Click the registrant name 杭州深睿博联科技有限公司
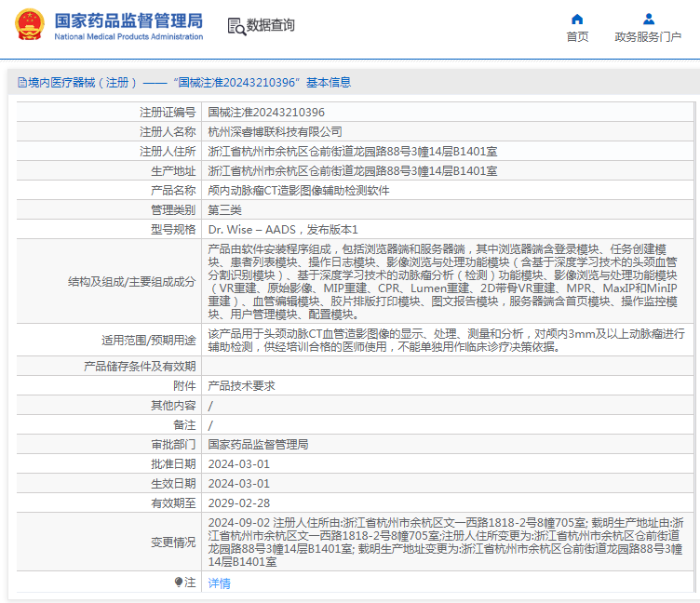This screenshot has width=700, height=603. 275,132
